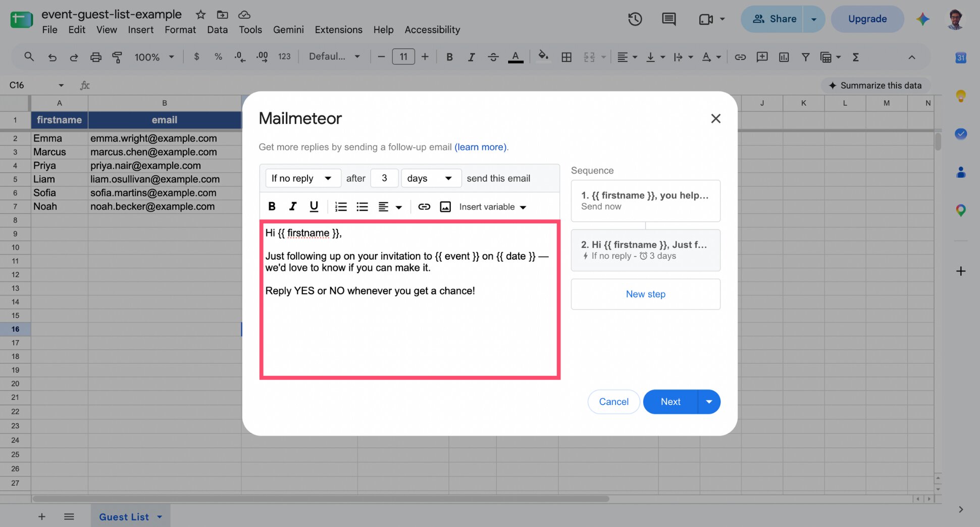Image resolution: width=980 pixels, height=527 pixels.
Task: Select sequence step 1 Send now
Action: pos(645,201)
